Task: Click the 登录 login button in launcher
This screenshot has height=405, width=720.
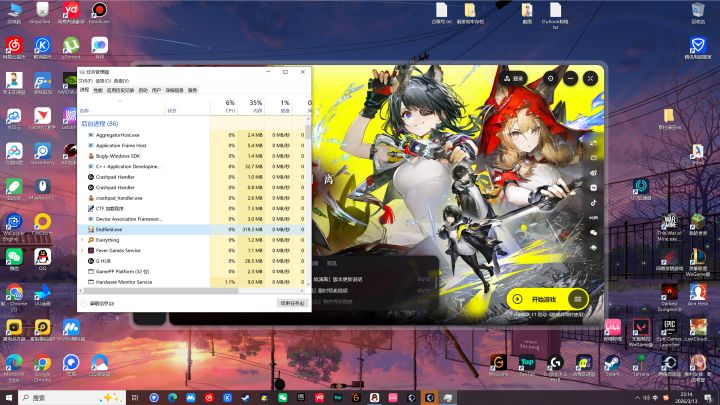Action: (514, 79)
